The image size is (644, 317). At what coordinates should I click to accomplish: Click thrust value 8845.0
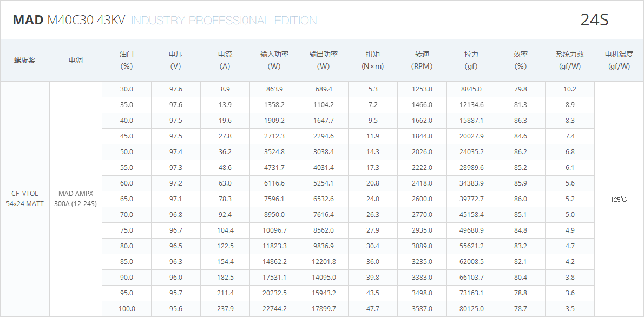pos(471,89)
